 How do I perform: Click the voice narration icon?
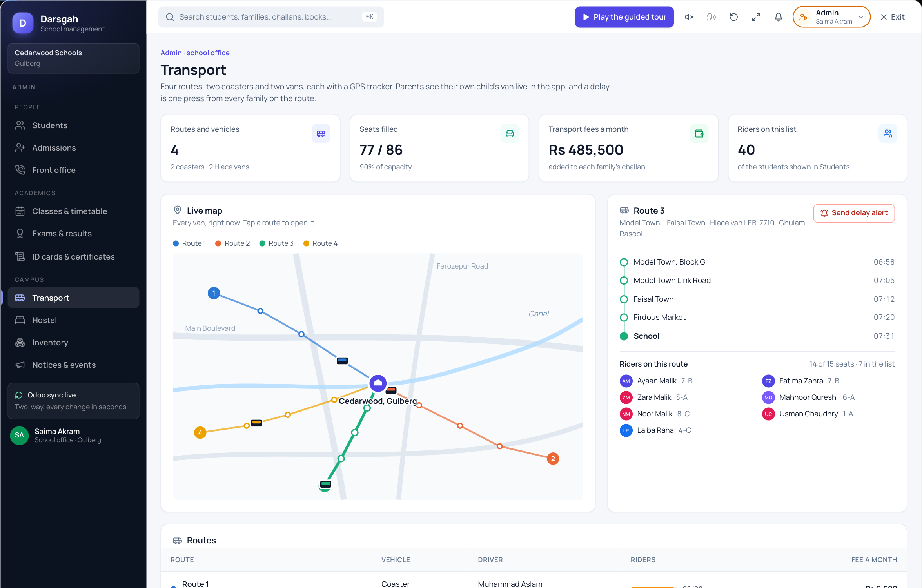(x=711, y=17)
